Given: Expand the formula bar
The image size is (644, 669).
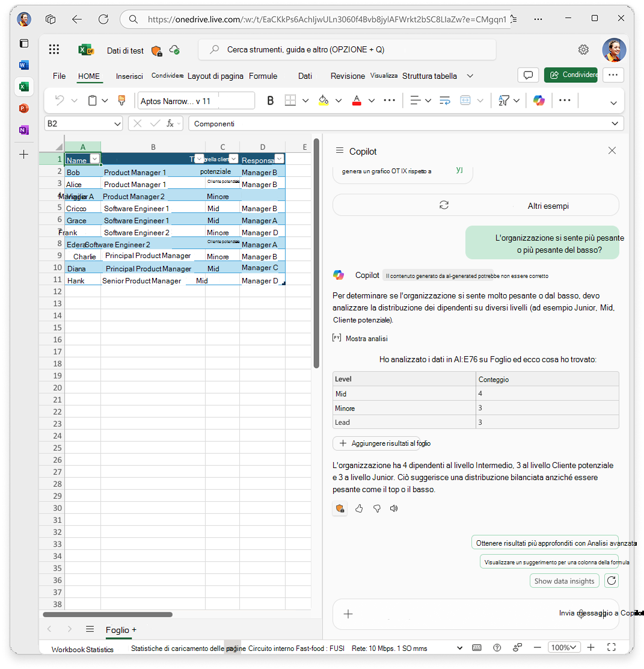Looking at the screenshot, I should coord(615,124).
